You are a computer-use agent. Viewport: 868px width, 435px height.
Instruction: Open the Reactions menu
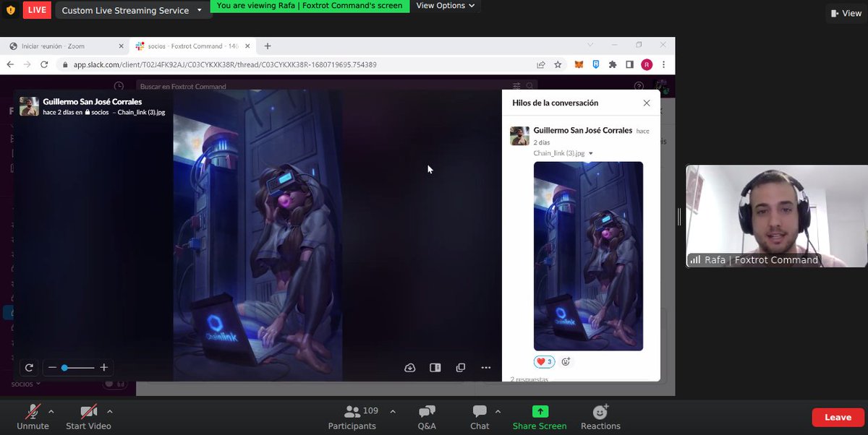click(x=600, y=417)
